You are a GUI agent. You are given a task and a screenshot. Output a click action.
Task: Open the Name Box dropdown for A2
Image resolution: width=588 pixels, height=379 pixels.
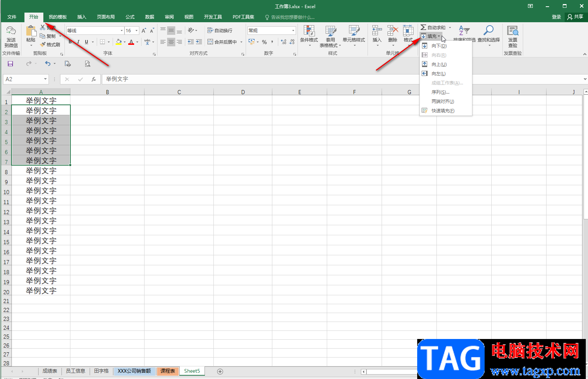point(45,79)
